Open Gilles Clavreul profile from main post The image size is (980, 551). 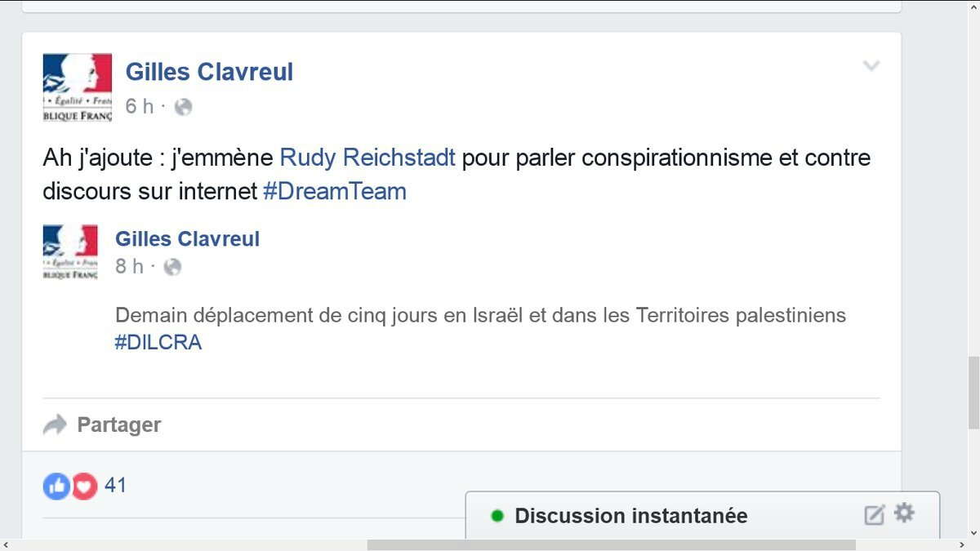point(209,72)
